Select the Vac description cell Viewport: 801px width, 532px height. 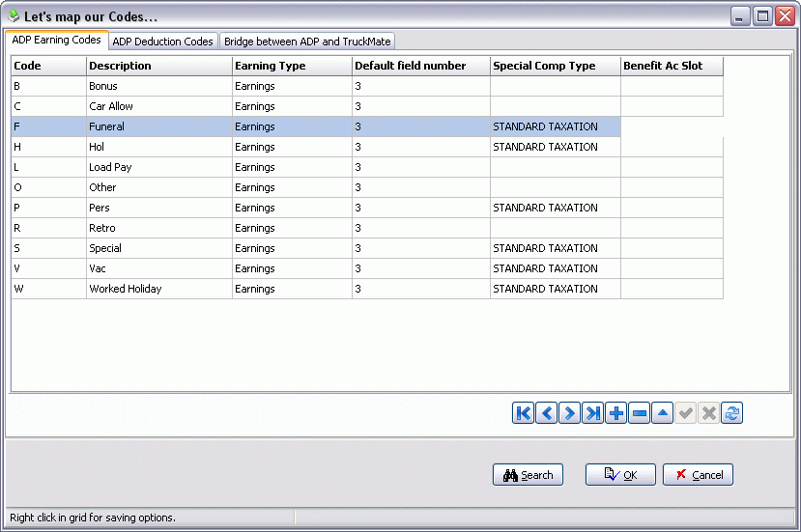159,268
